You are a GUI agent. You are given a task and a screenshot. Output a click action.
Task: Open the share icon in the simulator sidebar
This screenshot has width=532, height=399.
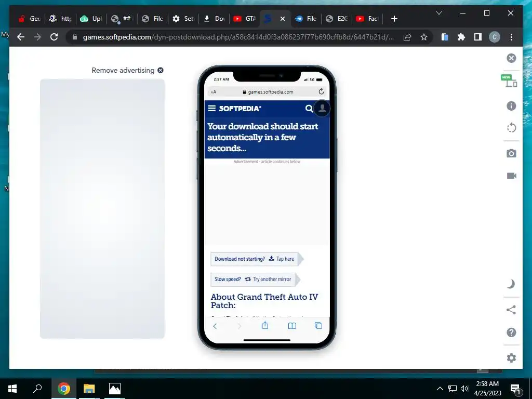(x=511, y=310)
